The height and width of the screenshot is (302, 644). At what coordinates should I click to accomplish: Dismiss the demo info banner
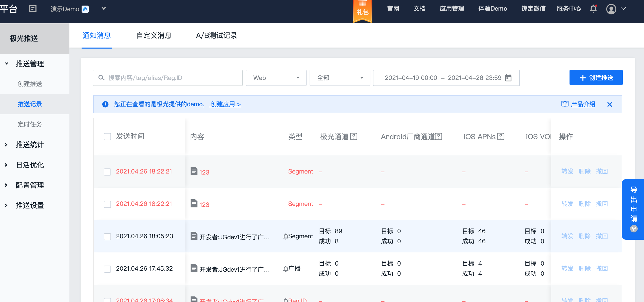click(610, 104)
